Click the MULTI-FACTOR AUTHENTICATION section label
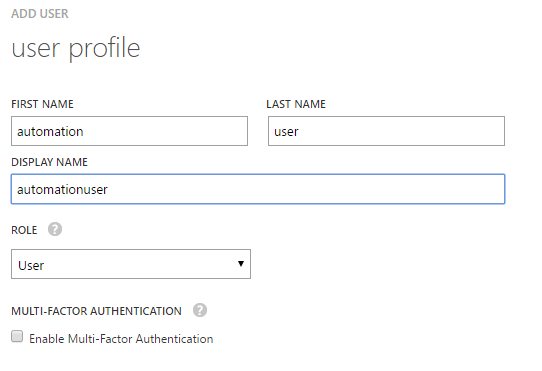 point(96,311)
